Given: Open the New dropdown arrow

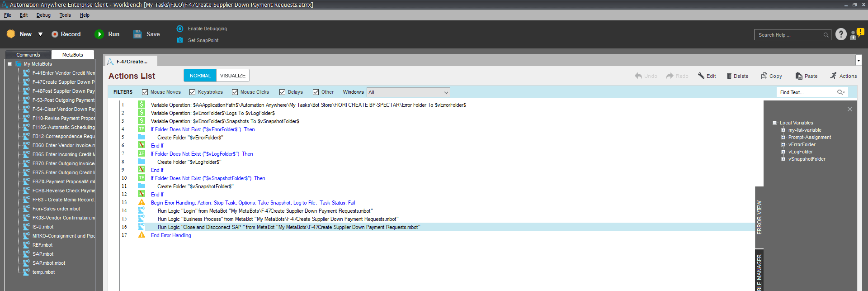Looking at the screenshot, I should click(x=40, y=34).
